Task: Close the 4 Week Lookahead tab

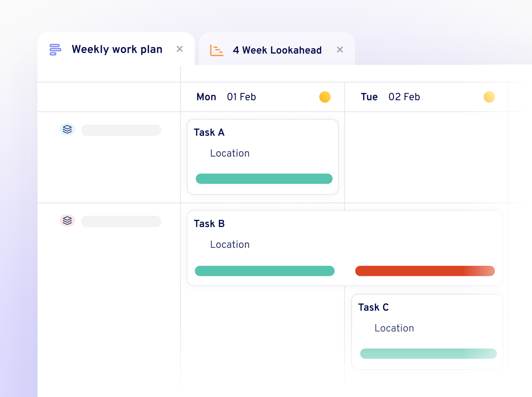Action: coord(340,50)
